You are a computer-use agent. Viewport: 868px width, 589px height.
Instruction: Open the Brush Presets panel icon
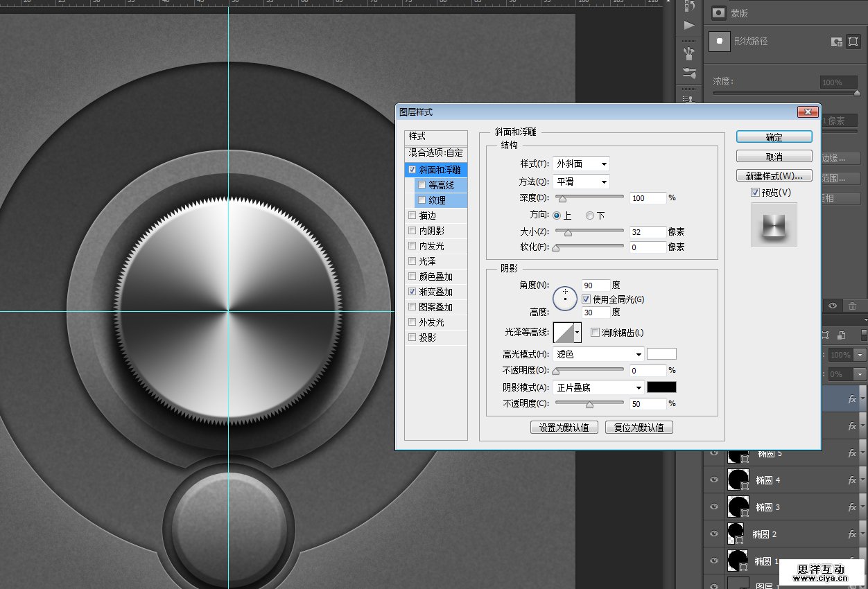[x=689, y=73]
